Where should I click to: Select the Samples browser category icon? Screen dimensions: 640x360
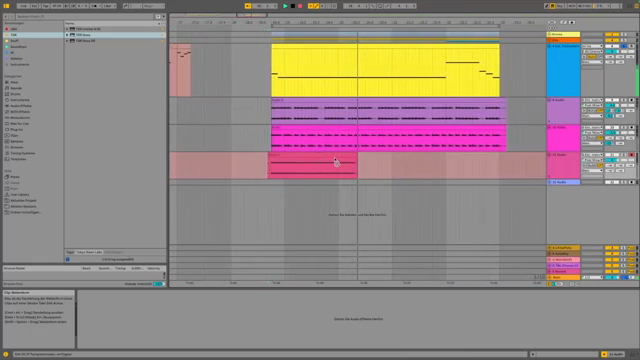(7, 141)
